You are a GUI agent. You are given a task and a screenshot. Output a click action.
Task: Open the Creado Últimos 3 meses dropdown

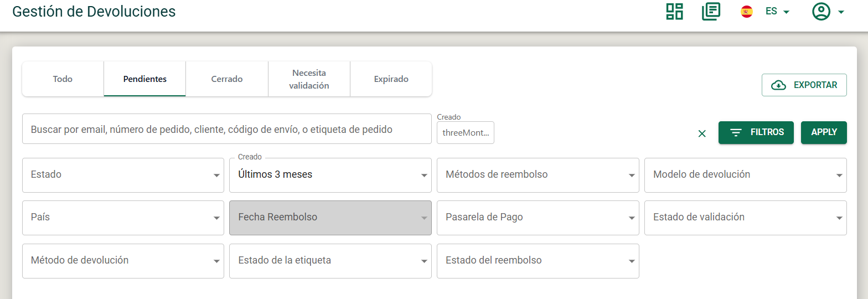click(x=330, y=175)
